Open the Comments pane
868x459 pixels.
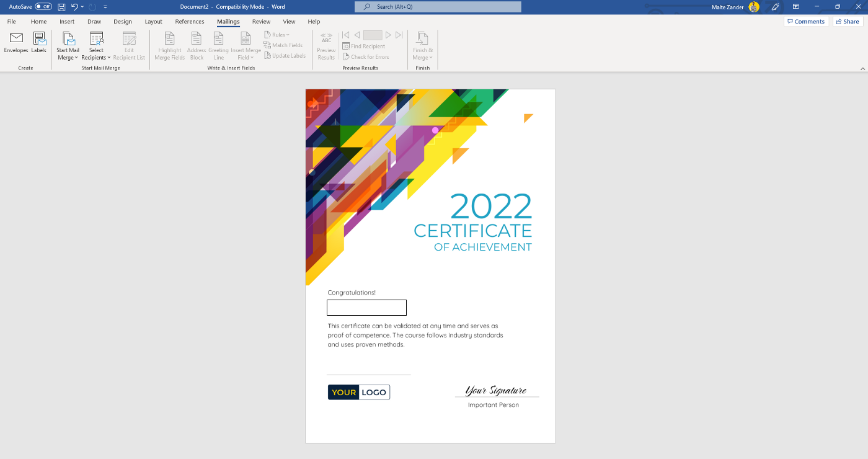point(806,21)
